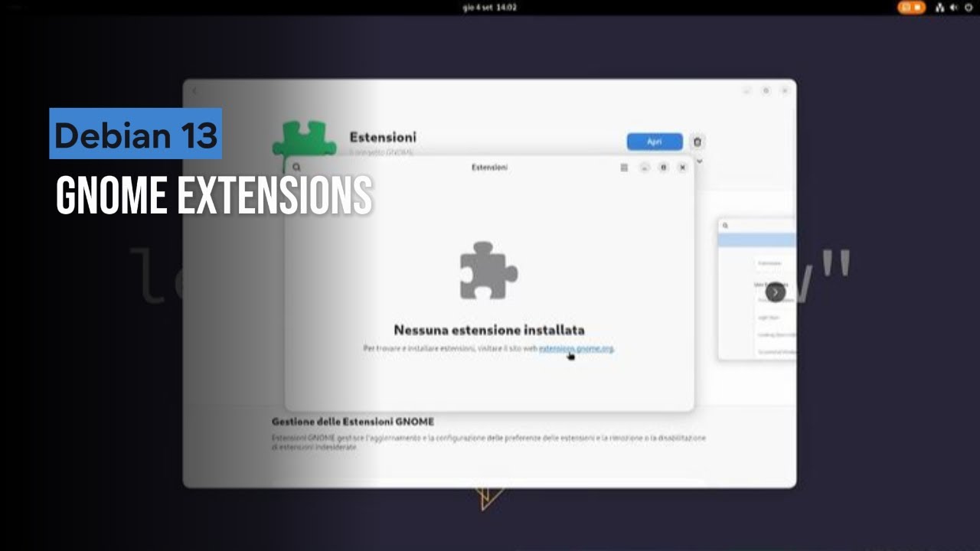The image size is (980, 551).
Task: Close the front Estensioni window
Action: 682,168
